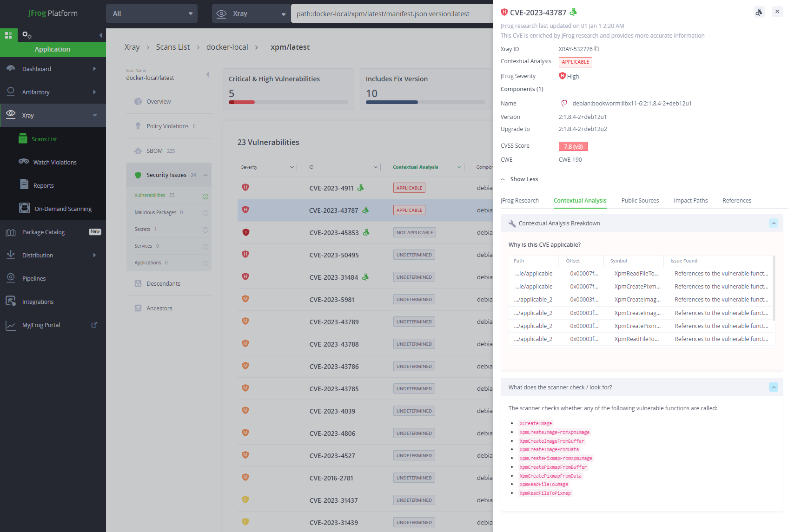The height and width of the screenshot is (532, 788).
Task: Select Artifactory in the sidebar
Action: pyautogui.click(x=36, y=92)
